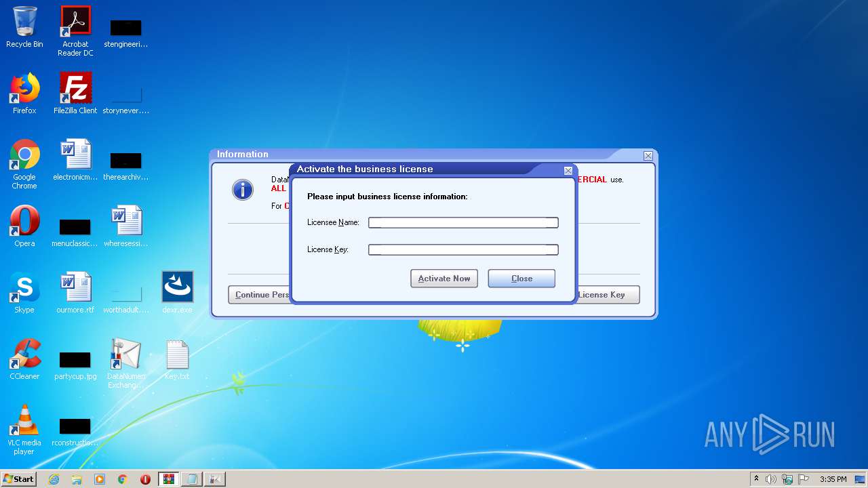
Task: Click the License Key input field
Action: 463,249
